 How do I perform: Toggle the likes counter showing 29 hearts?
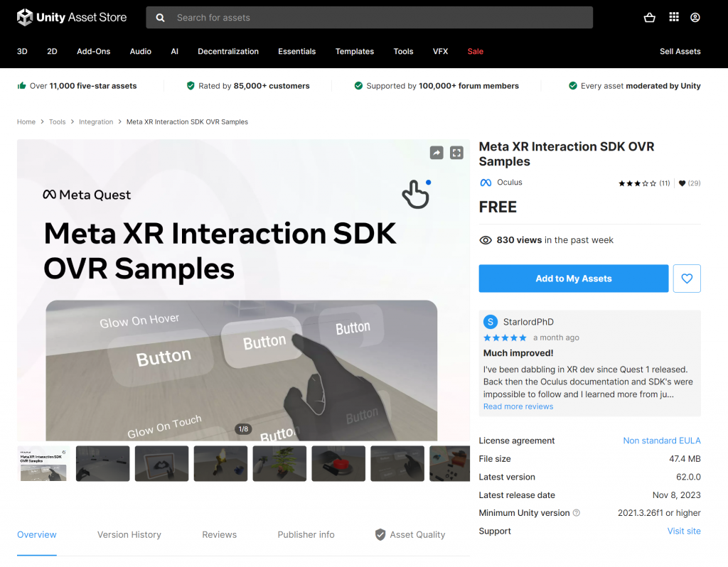click(689, 183)
